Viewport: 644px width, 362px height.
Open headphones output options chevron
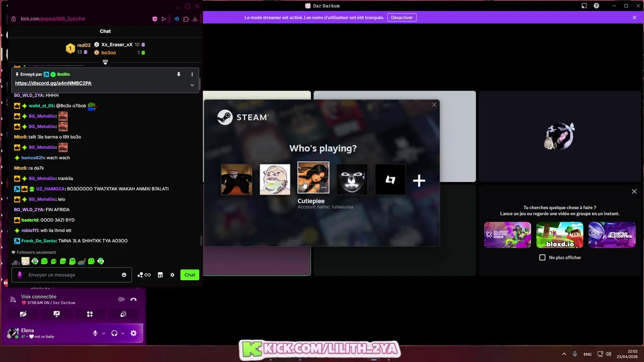(x=122, y=333)
